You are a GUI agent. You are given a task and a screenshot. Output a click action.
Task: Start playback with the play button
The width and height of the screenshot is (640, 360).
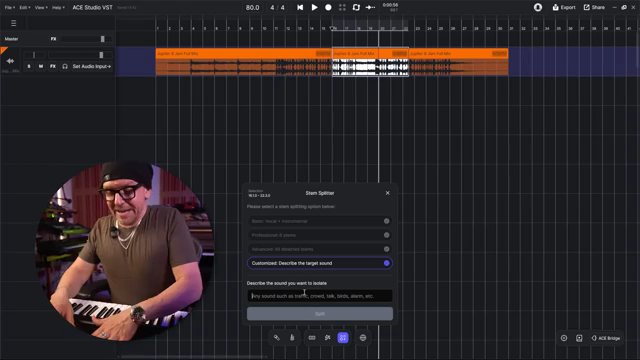(314, 7)
